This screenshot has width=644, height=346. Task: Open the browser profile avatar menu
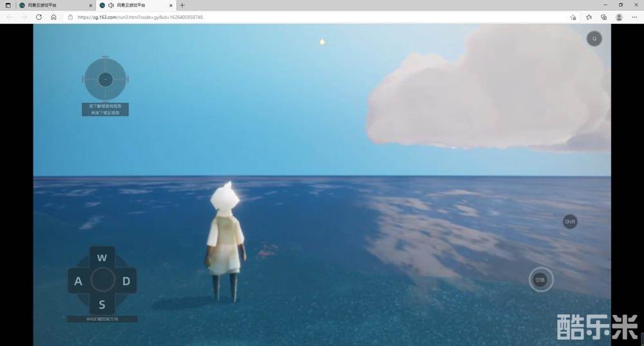tap(619, 17)
